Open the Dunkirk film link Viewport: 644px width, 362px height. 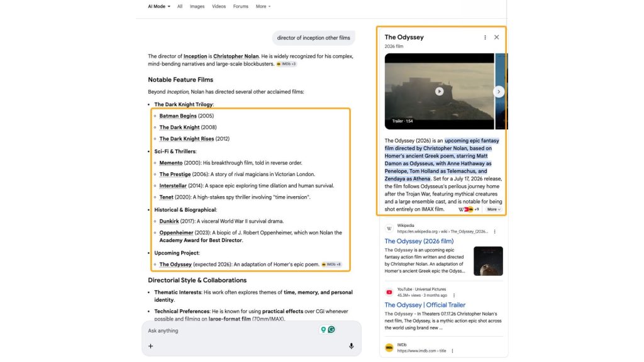coord(169,221)
